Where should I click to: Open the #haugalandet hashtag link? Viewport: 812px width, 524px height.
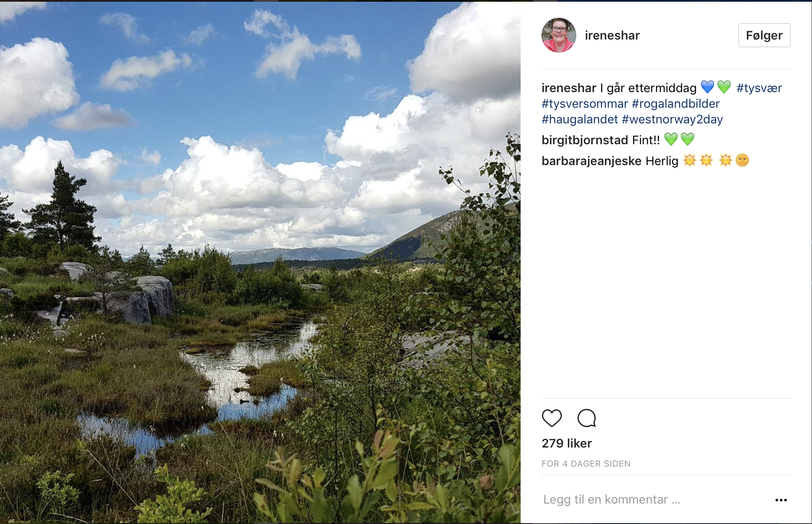point(580,119)
